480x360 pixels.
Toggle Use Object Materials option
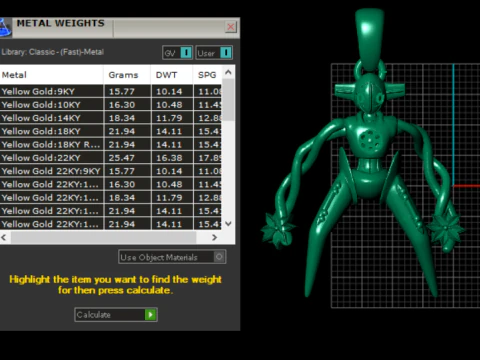pos(172,257)
